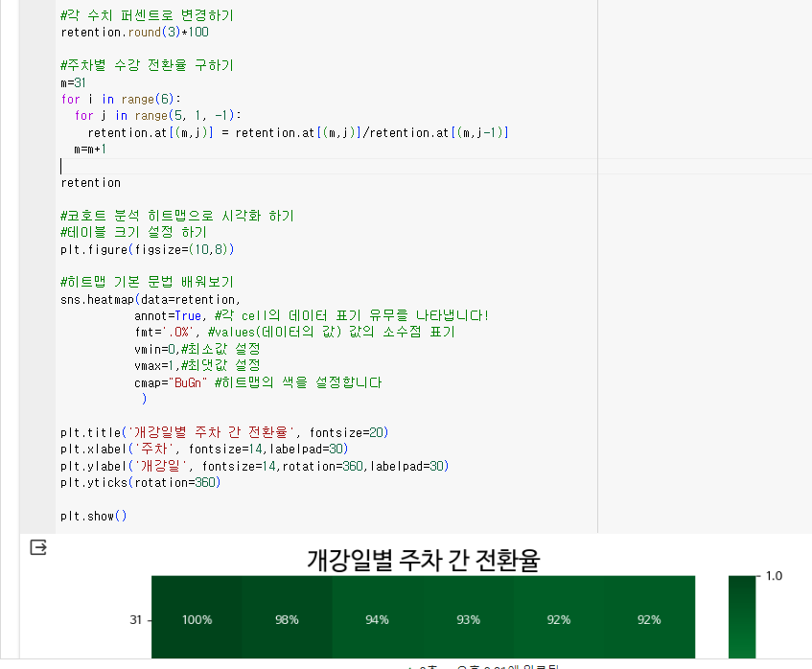
Task: Click the line 'for j in range(5, 1, -1):'
Action: pyautogui.click(x=157, y=115)
